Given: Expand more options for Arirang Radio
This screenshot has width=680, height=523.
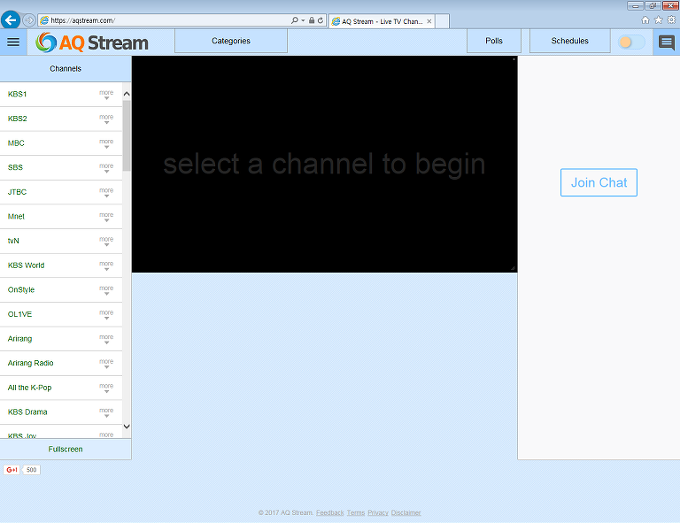Looking at the screenshot, I should (x=106, y=363).
